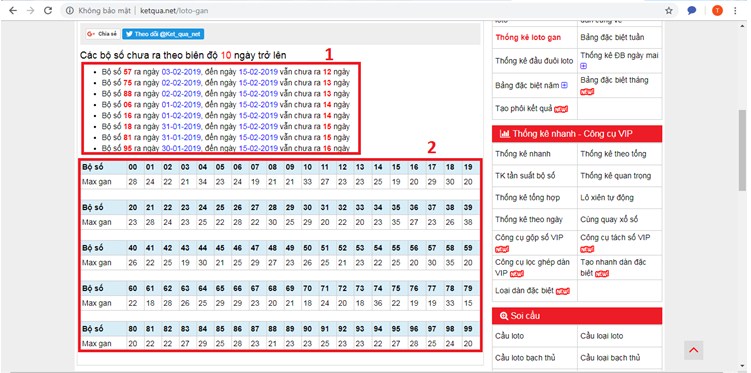This screenshot has width=751, height=373.
Task: Click the Theo dõi @Ket_qua_net Twitter button
Action: point(163,34)
